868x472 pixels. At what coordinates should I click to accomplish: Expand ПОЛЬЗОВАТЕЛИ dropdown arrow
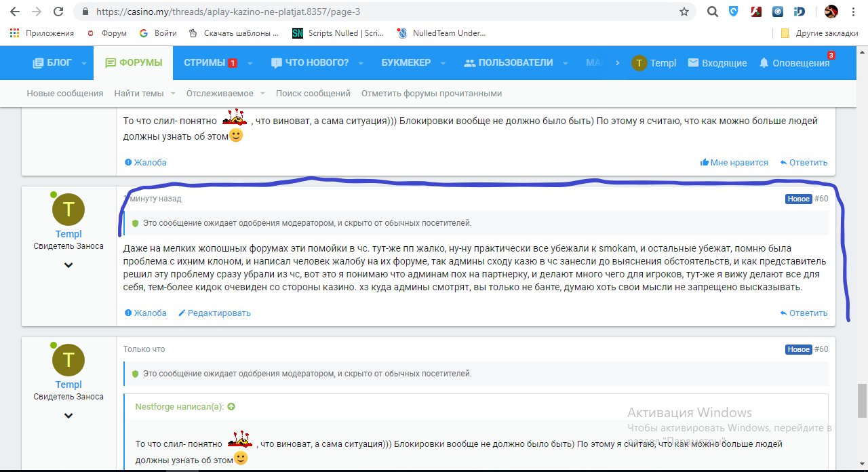point(566,63)
